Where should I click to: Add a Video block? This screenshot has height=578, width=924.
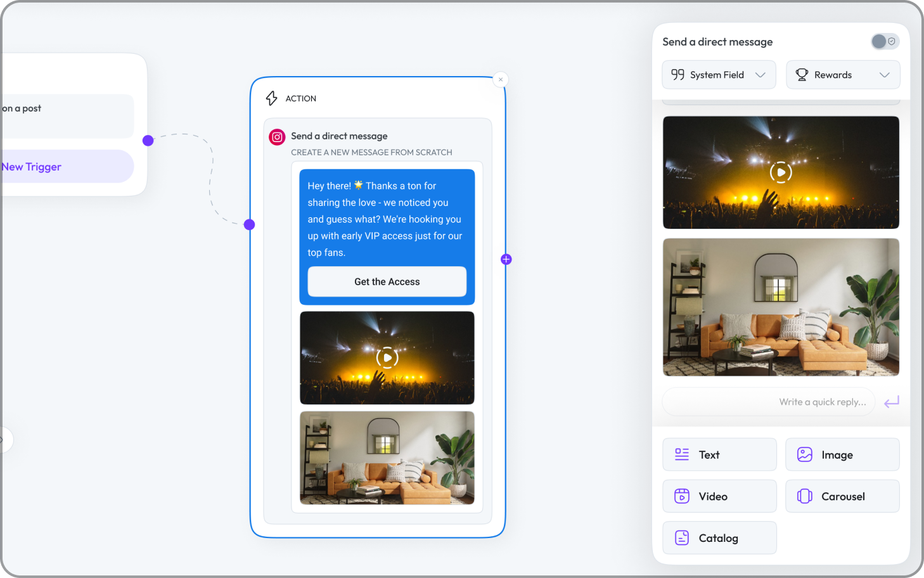tap(719, 496)
